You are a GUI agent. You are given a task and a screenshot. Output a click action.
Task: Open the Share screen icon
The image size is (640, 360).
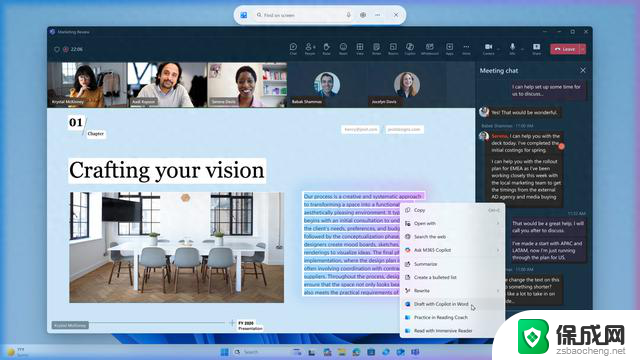coord(536,49)
